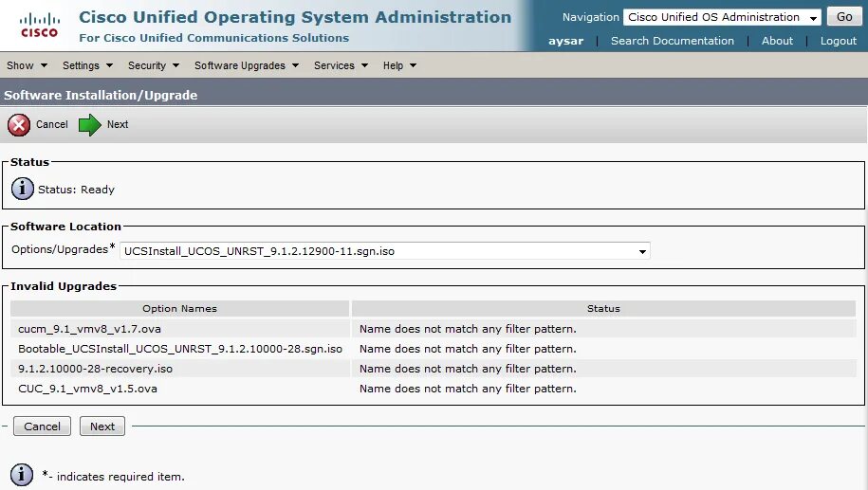Click the Status info icon

coord(22,190)
